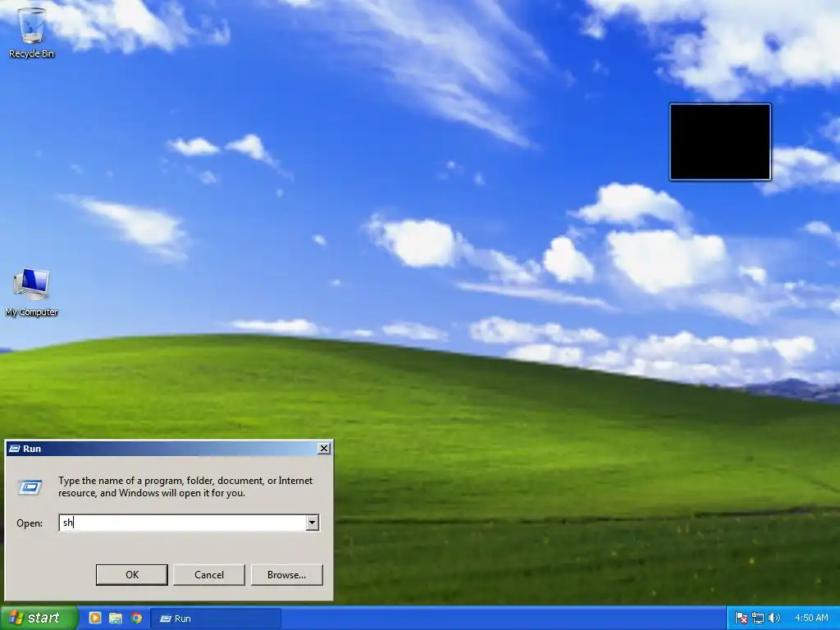This screenshot has width=840, height=630.
Task: Click the Browse... button in Run
Action: 286,575
